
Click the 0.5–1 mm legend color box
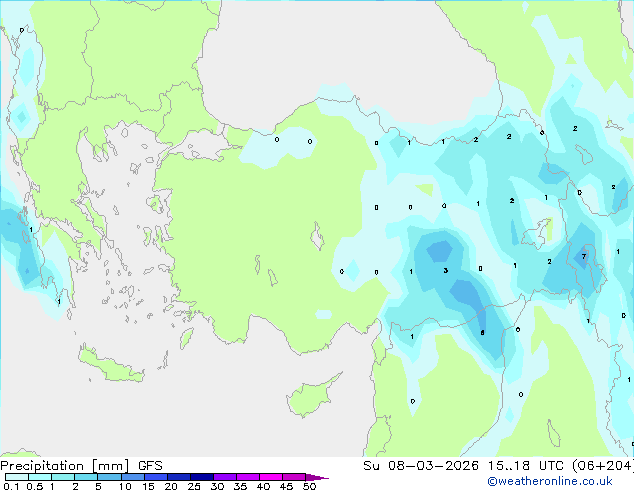(40, 477)
